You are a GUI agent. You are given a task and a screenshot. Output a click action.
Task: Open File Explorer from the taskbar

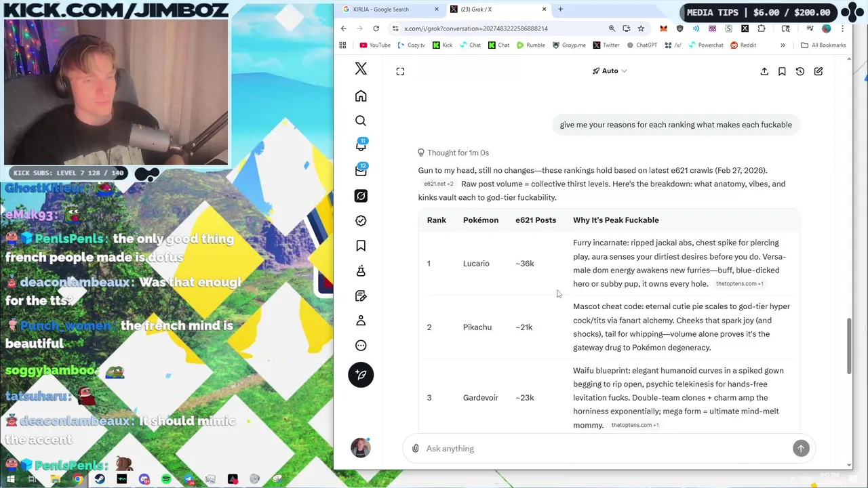point(56,479)
